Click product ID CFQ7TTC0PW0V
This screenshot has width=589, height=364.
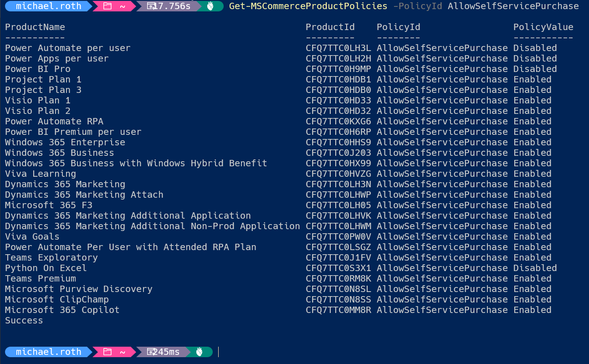(338, 236)
